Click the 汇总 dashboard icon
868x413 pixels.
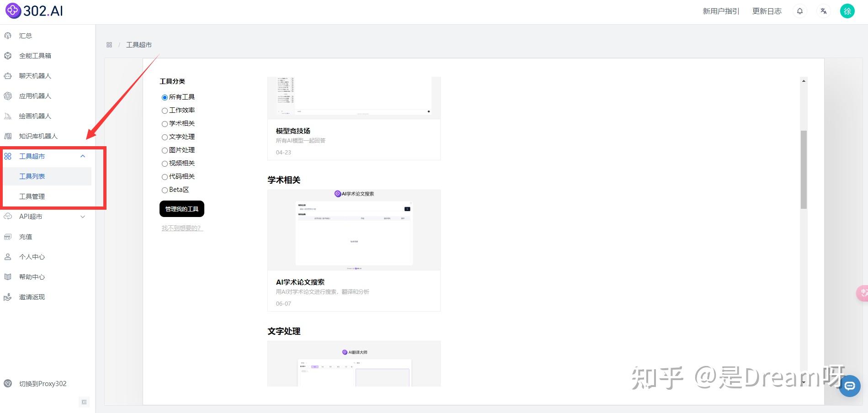(8, 36)
